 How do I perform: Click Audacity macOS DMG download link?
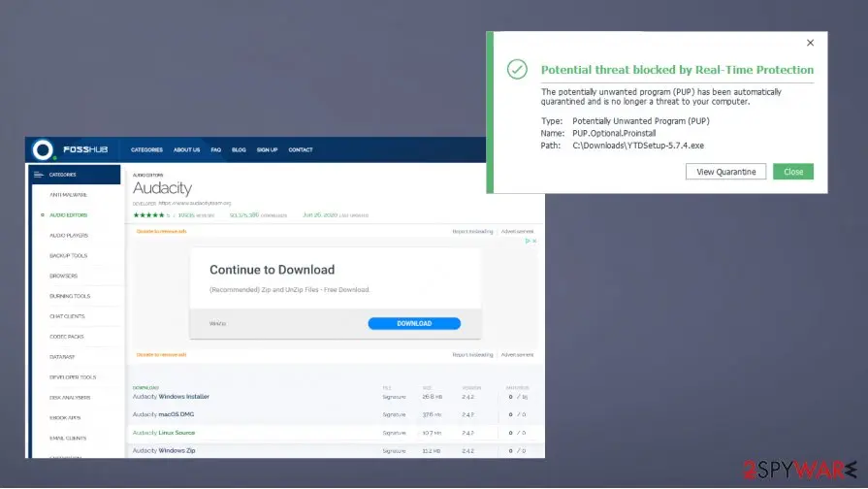click(x=163, y=414)
